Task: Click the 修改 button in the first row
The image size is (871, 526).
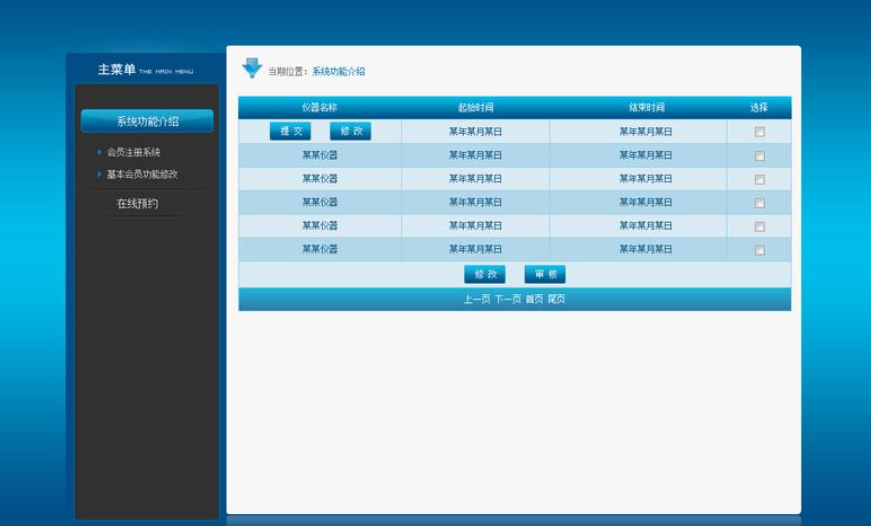Action: coord(350,131)
